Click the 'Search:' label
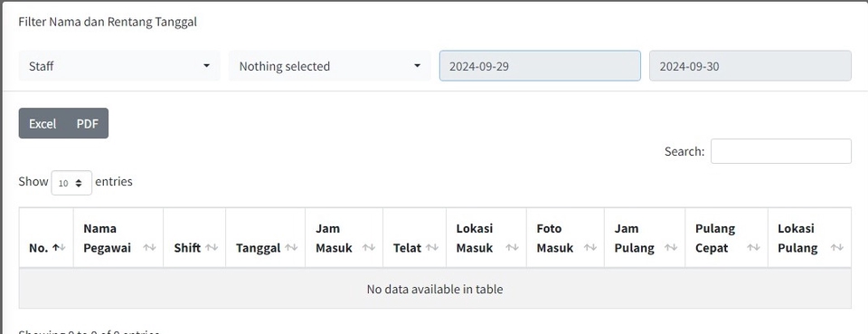 (x=684, y=151)
